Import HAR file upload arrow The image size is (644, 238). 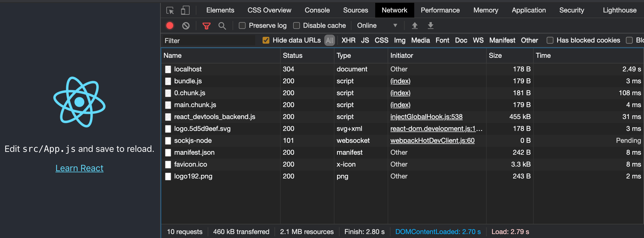(415, 25)
